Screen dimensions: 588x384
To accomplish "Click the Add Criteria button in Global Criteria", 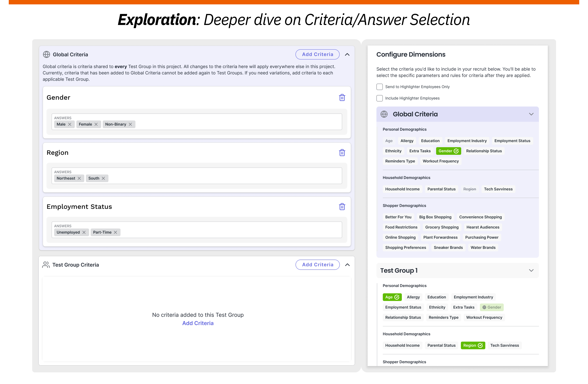I will coord(317,54).
